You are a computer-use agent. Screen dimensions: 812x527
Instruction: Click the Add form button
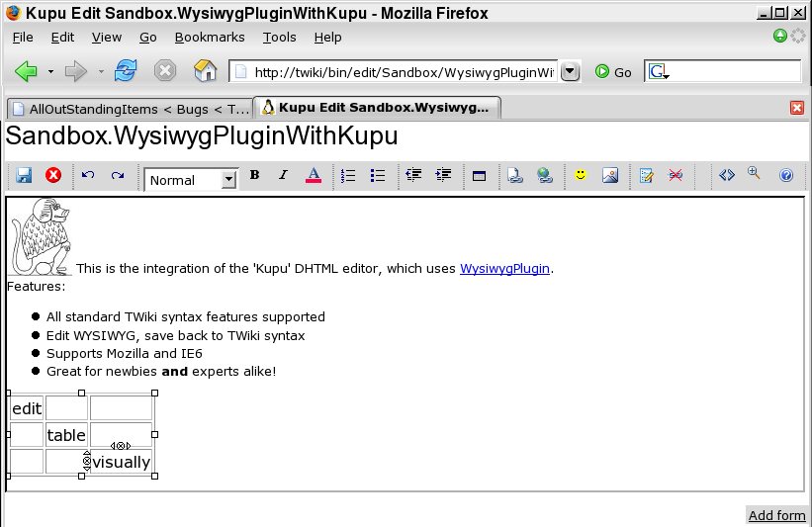(776, 515)
